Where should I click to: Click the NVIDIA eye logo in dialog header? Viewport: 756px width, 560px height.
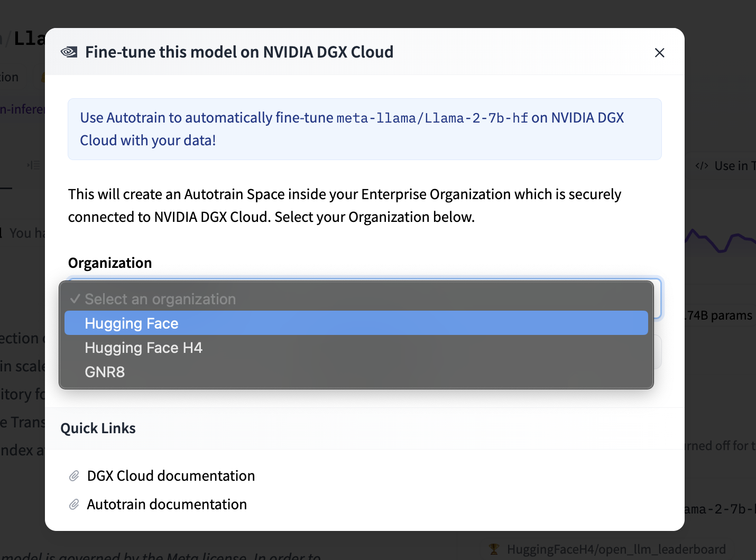69,52
